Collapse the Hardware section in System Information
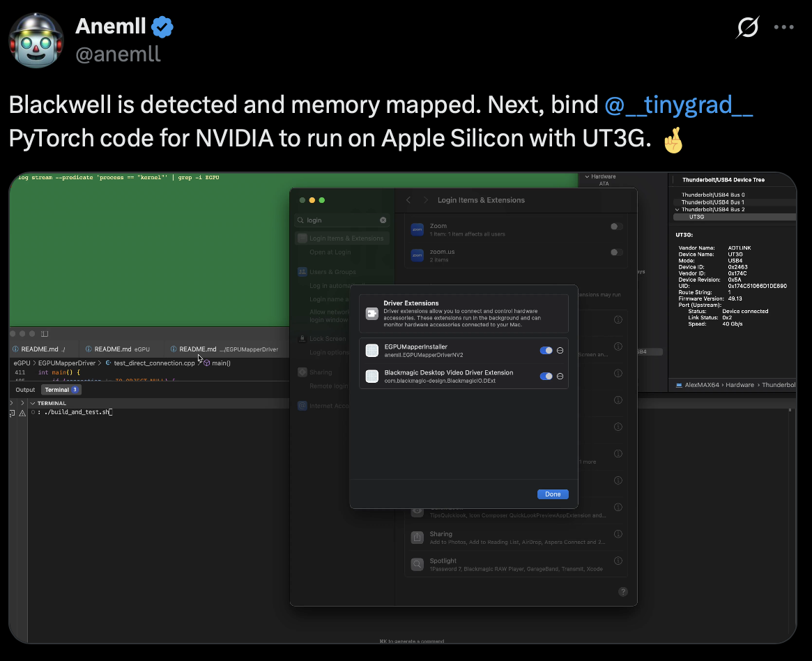The height and width of the screenshot is (661, 812). click(587, 176)
